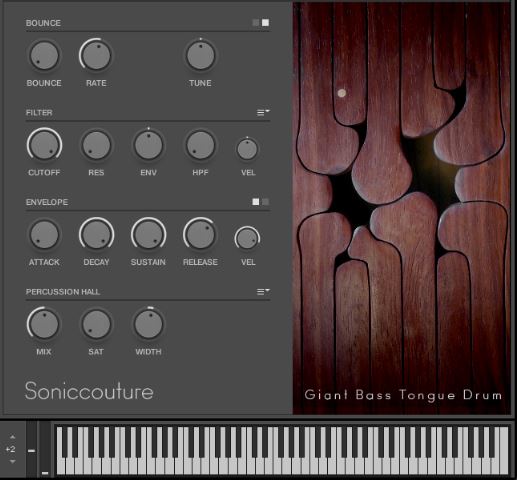The height and width of the screenshot is (480, 517).
Task: Click the Tune knob
Action: tap(200, 56)
